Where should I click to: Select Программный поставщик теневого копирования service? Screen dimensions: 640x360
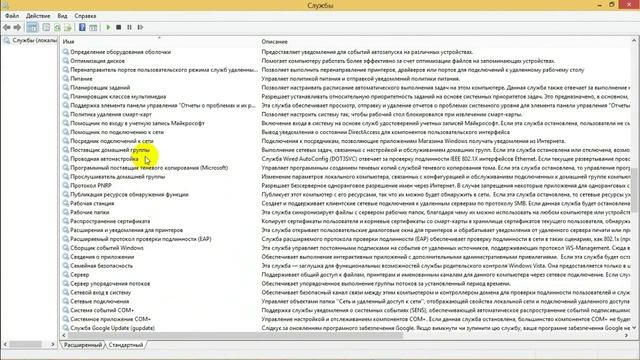[149, 168]
